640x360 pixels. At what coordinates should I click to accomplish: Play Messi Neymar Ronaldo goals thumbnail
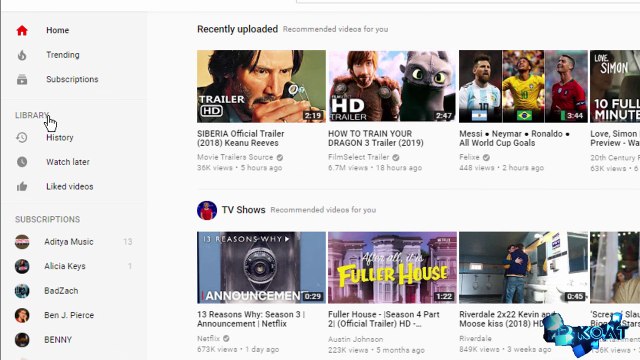(x=523, y=87)
